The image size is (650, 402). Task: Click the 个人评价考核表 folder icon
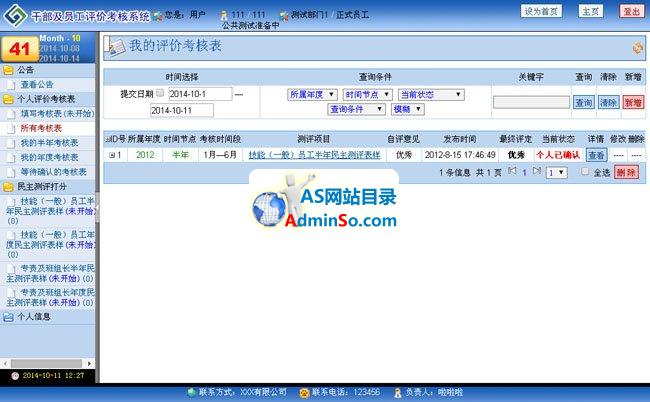(x=8, y=99)
